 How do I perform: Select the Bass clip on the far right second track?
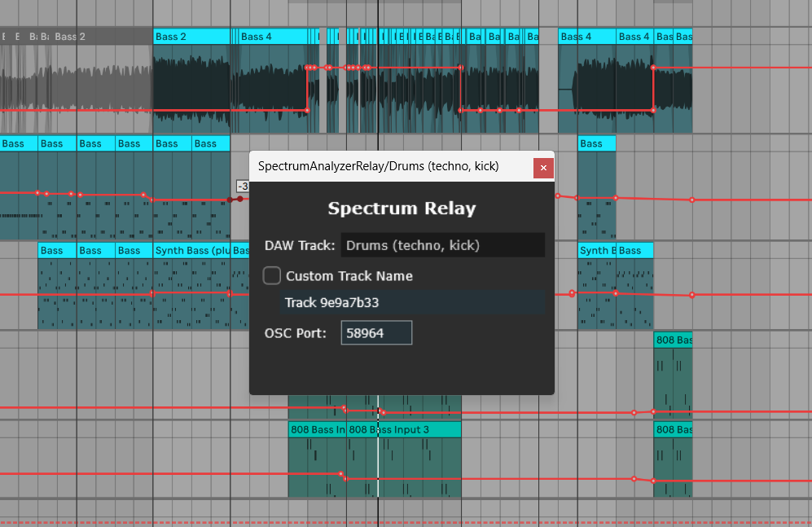(595, 143)
